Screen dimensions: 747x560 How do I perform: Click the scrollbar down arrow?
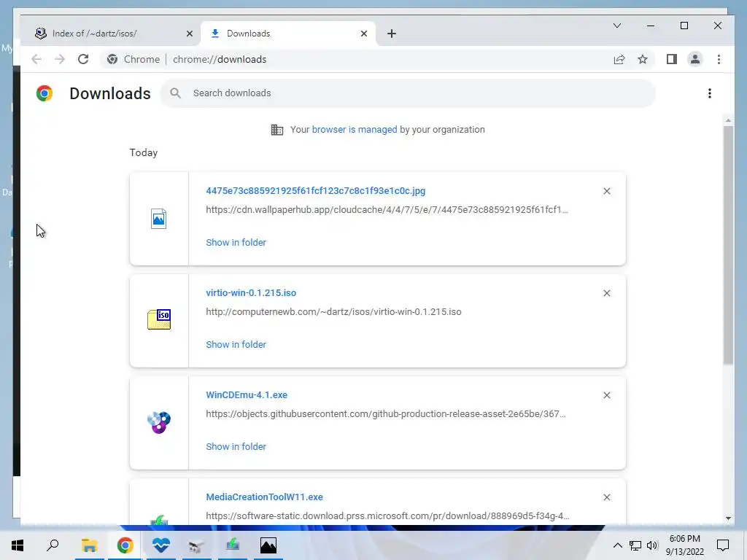pyautogui.click(x=728, y=518)
